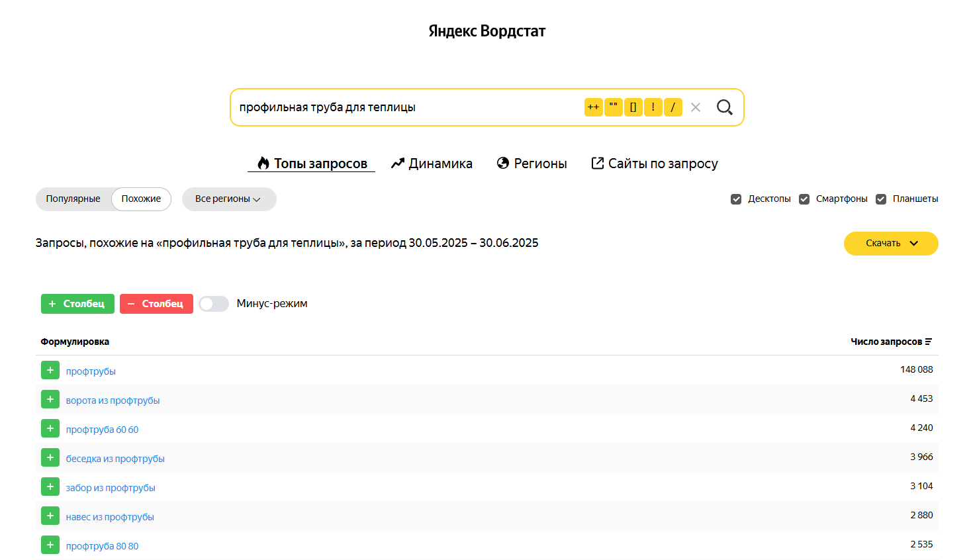
Task: Switch to Популярные queries
Action: tap(73, 199)
